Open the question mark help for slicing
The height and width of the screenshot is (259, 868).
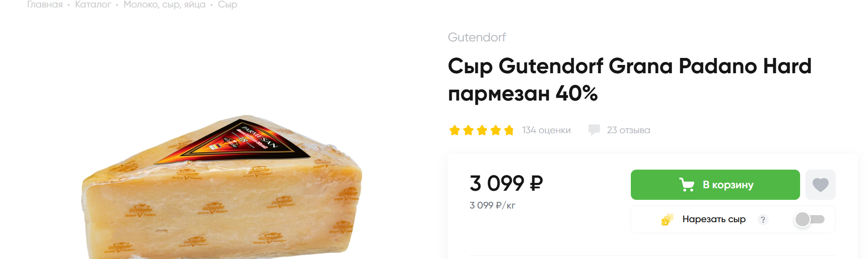click(763, 220)
